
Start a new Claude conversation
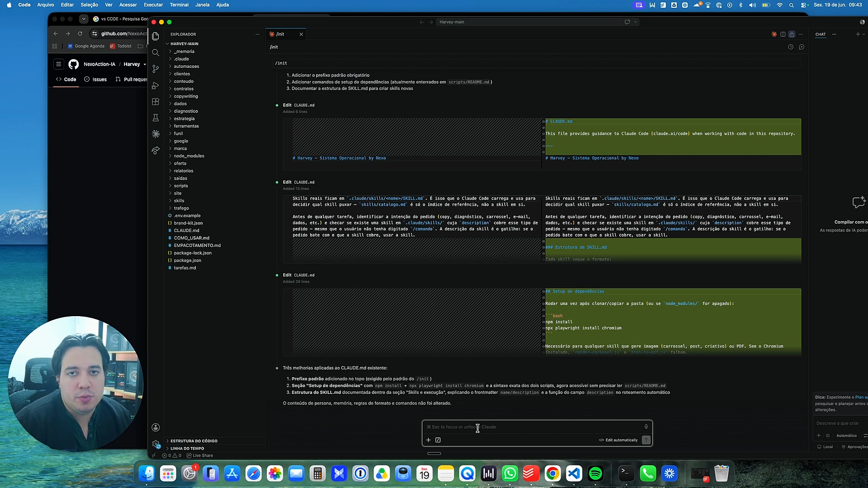802,47
